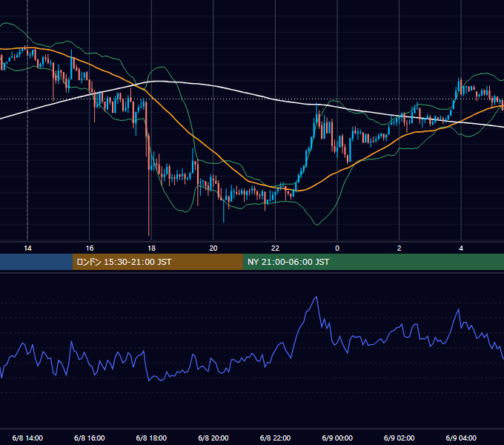This screenshot has width=504, height=445.
Task: Click the 6/9 00:00 date label
Action: [x=337, y=438]
